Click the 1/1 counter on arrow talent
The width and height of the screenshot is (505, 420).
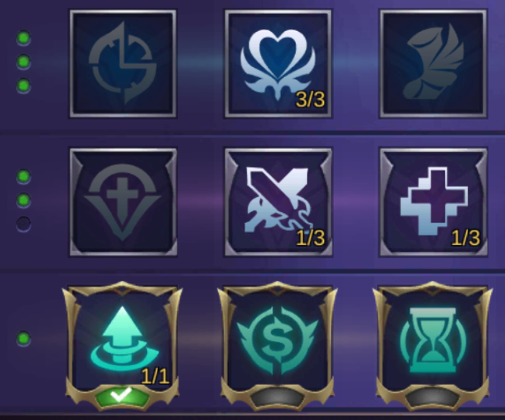pos(155,376)
